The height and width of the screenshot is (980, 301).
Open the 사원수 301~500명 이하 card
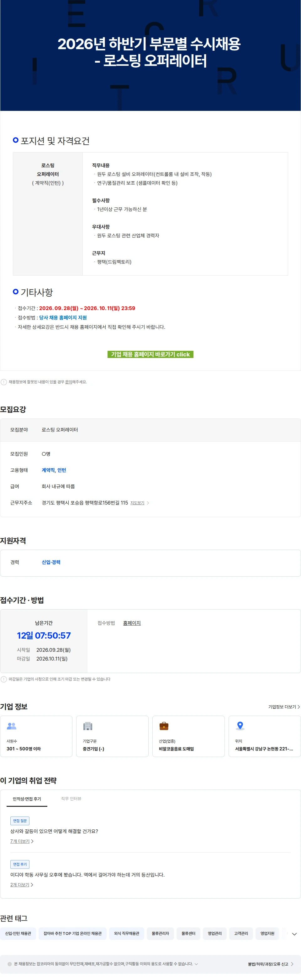click(x=36, y=736)
